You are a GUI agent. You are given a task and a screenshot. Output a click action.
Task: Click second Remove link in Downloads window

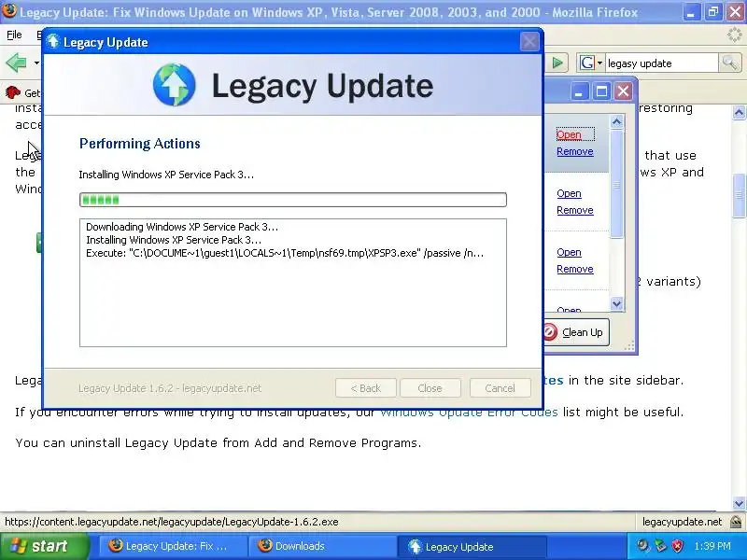click(x=575, y=210)
